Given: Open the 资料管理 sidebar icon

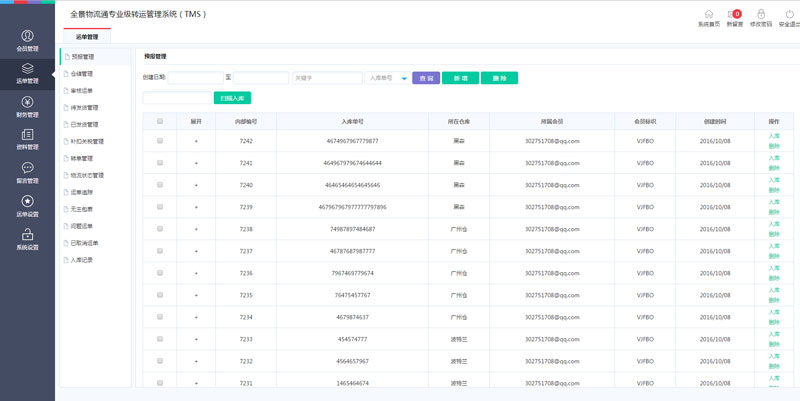Looking at the screenshot, I should [27, 137].
